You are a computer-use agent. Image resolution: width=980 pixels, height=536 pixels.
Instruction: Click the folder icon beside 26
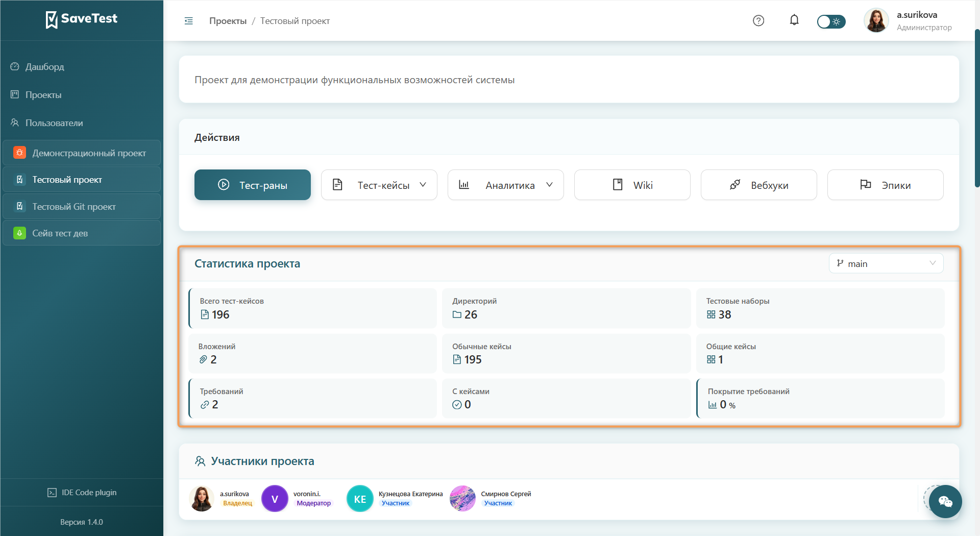click(x=457, y=314)
